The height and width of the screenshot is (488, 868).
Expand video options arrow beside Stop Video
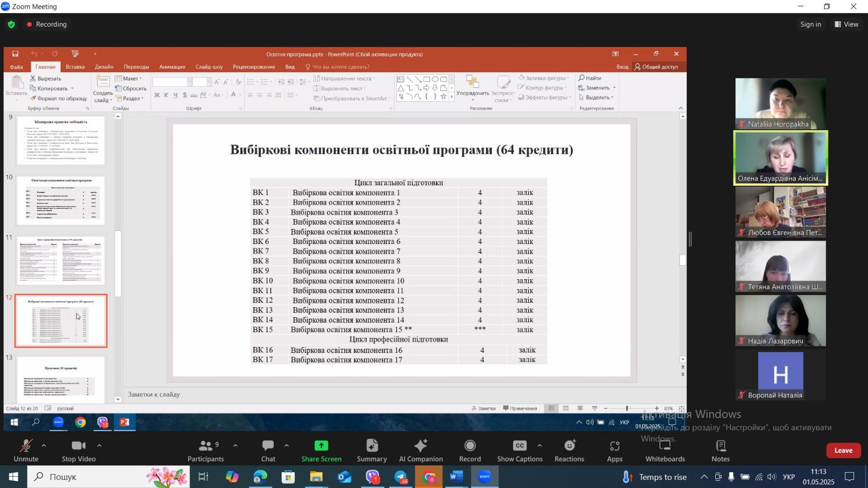tap(99, 446)
